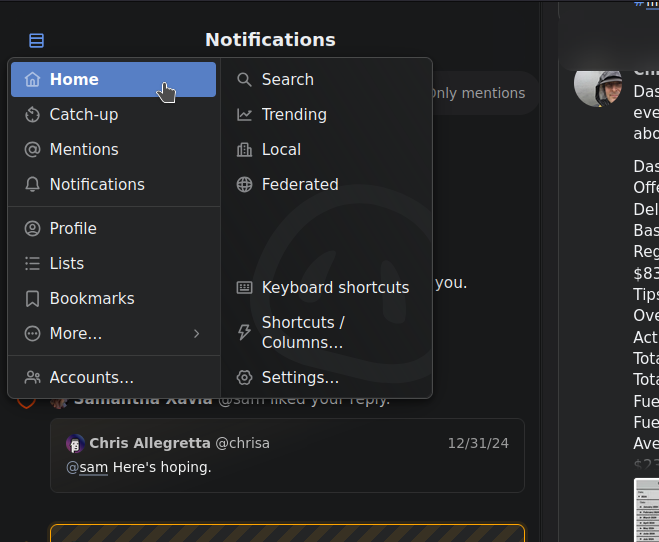Open the spreadsheet image thumbnail on right
Viewport: 659px width, 542px height.
tap(646, 510)
